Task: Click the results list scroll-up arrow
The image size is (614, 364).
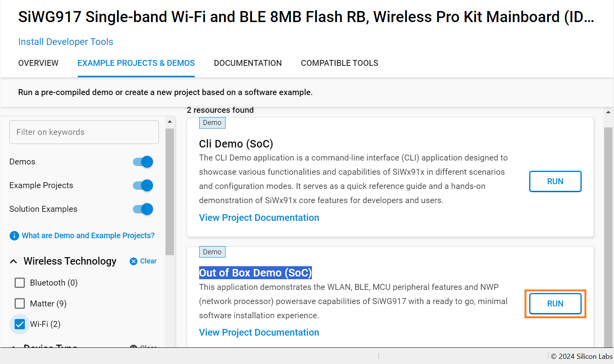Action: (608, 112)
